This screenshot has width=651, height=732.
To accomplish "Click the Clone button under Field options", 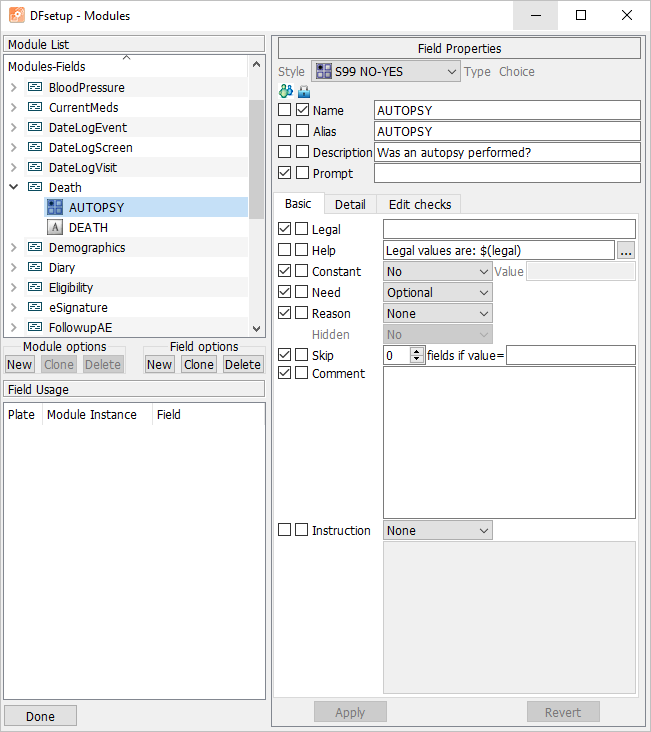I will tap(198, 364).
